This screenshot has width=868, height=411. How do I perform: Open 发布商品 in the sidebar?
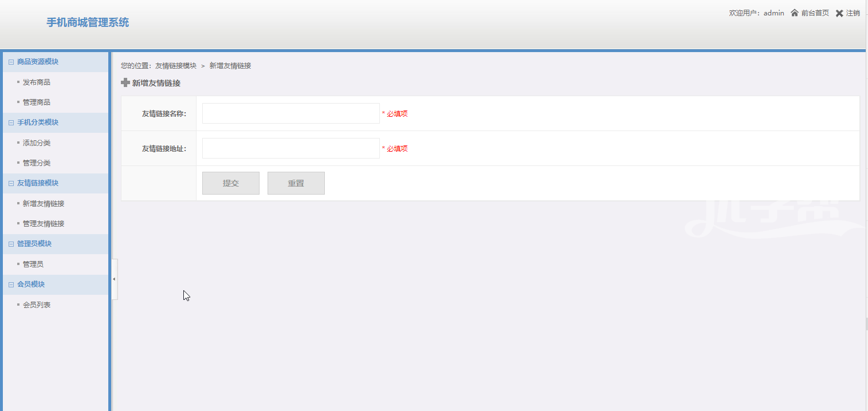(37, 82)
